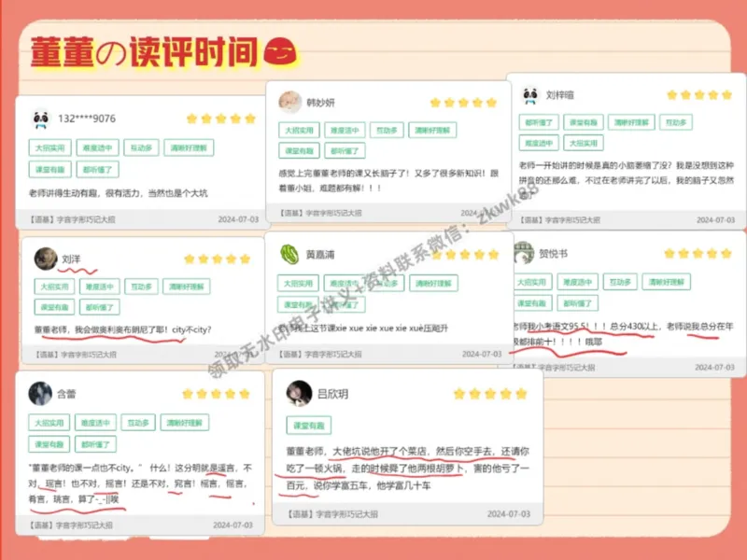Click the reviewer name 含蕾
Image resolution: width=747 pixels, height=560 pixels.
[x=66, y=394]
